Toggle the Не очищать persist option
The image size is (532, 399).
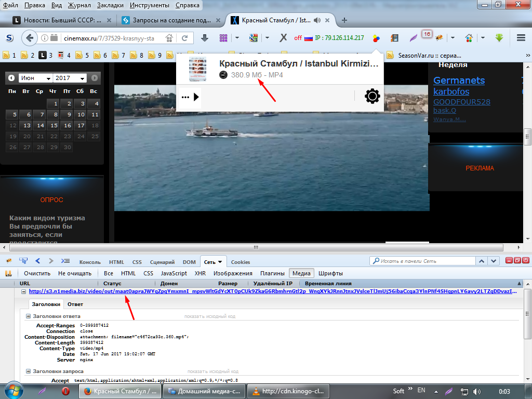[x=75, y=273]
